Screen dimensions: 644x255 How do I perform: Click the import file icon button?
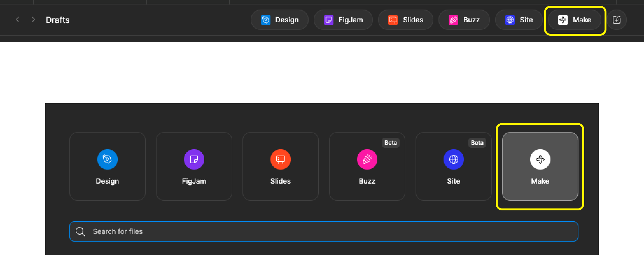(x=617, y=20)
